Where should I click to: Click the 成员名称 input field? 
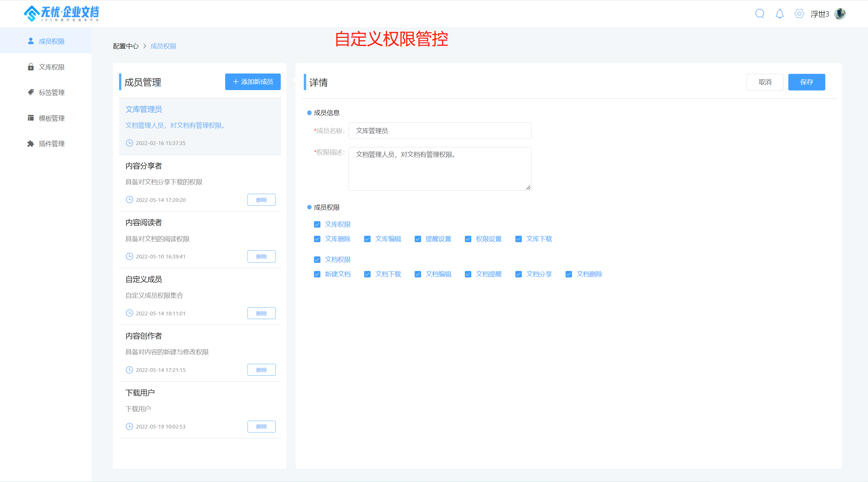point(440,131)
